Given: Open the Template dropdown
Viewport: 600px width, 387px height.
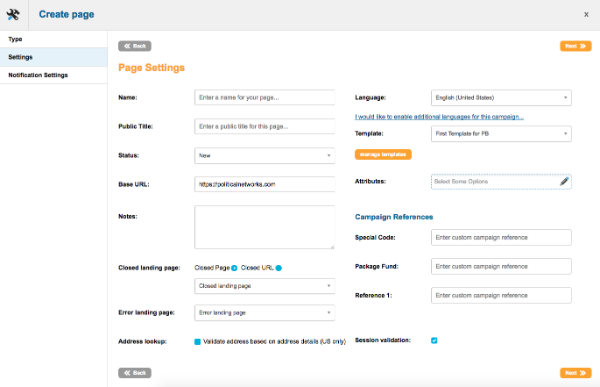Looking at the screenshot, I should tap(501, 134).
